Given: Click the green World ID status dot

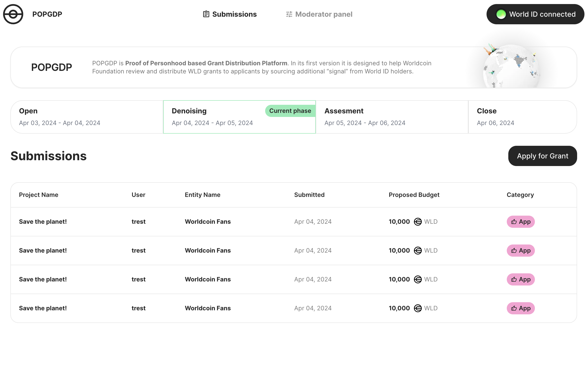Looking at the screenshot, I should [501, 14].
